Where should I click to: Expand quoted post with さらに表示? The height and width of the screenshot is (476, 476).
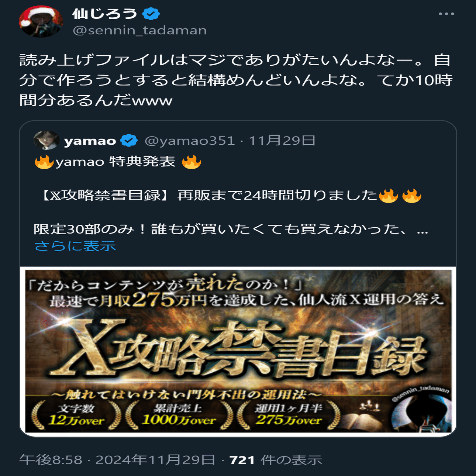tap(75, 246)
